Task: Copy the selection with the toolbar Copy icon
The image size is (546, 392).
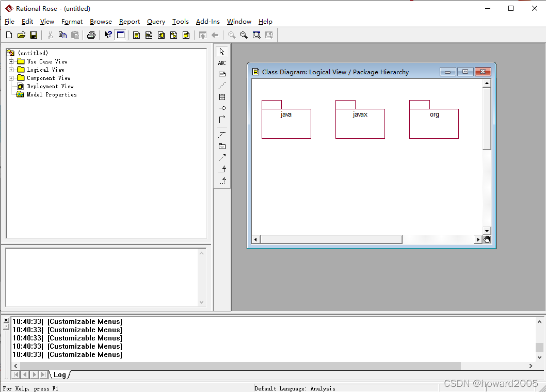Action: point(62,35)
